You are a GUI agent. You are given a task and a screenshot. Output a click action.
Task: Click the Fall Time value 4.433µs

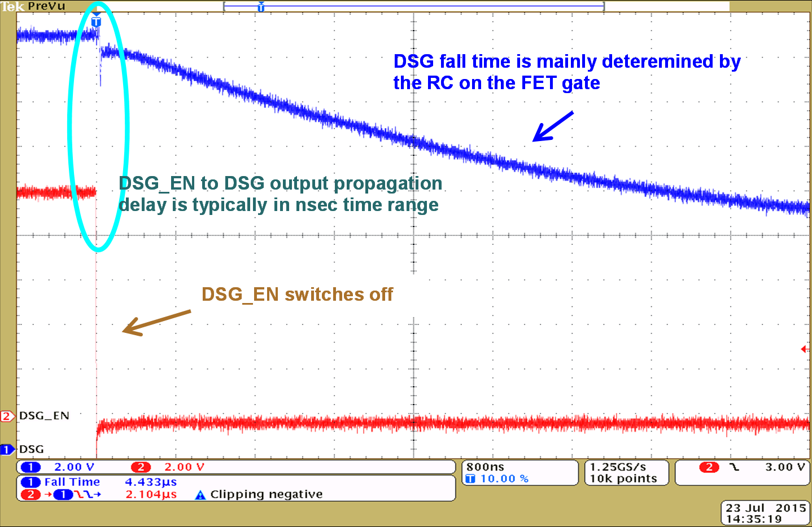pyautogui.click(x=151, y=482)
